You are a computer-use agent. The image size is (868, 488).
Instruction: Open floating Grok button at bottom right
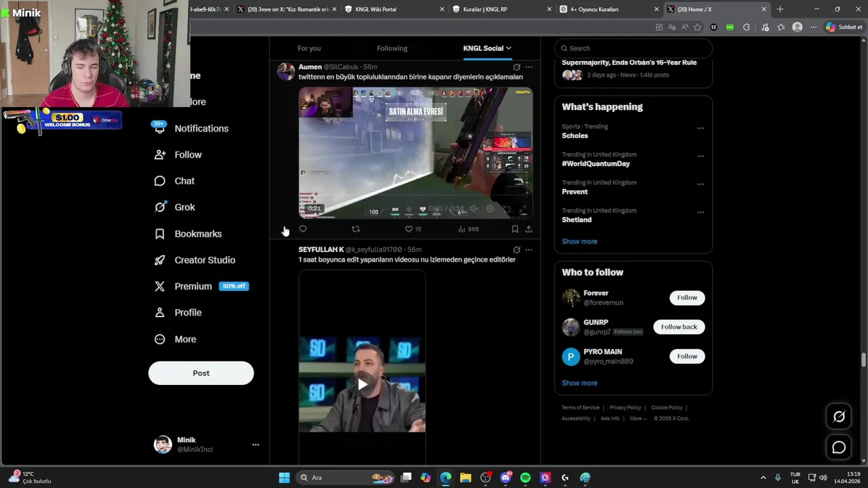[x=839, y=417]
